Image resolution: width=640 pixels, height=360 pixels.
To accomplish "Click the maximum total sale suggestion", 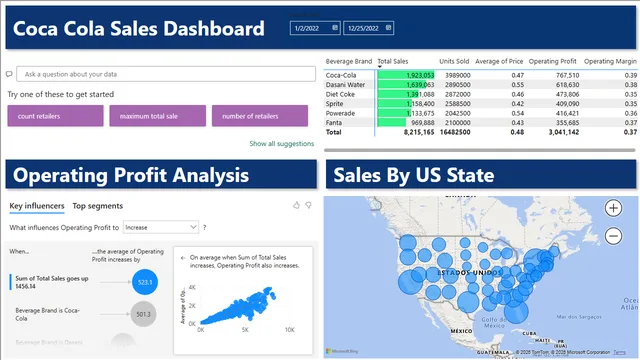I will pyautogui.click(x=158, y=116).
